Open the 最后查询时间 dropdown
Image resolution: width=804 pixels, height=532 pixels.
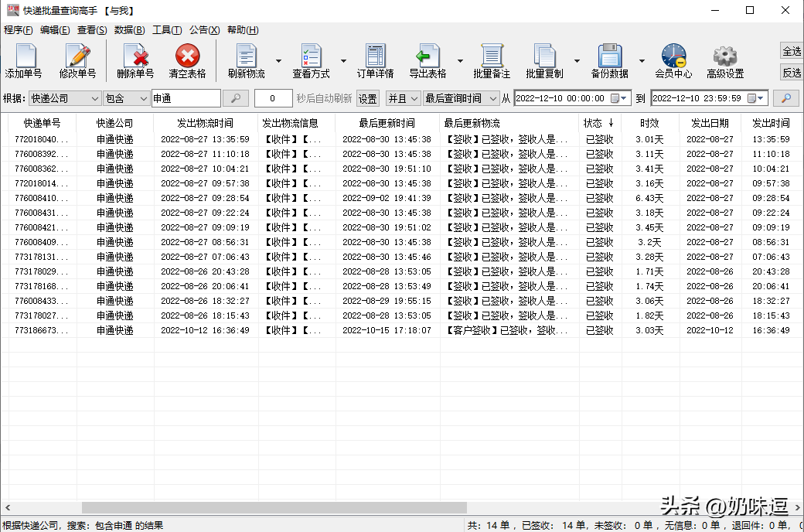coord(461,98)
